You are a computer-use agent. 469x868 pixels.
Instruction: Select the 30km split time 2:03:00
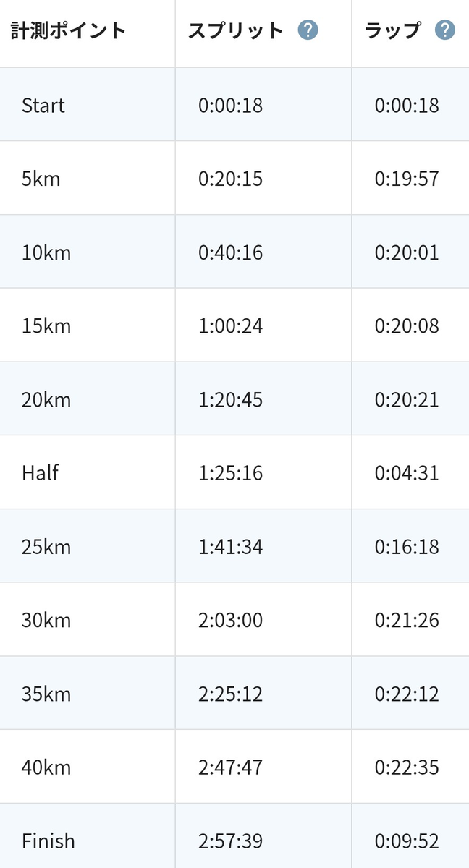231,621
